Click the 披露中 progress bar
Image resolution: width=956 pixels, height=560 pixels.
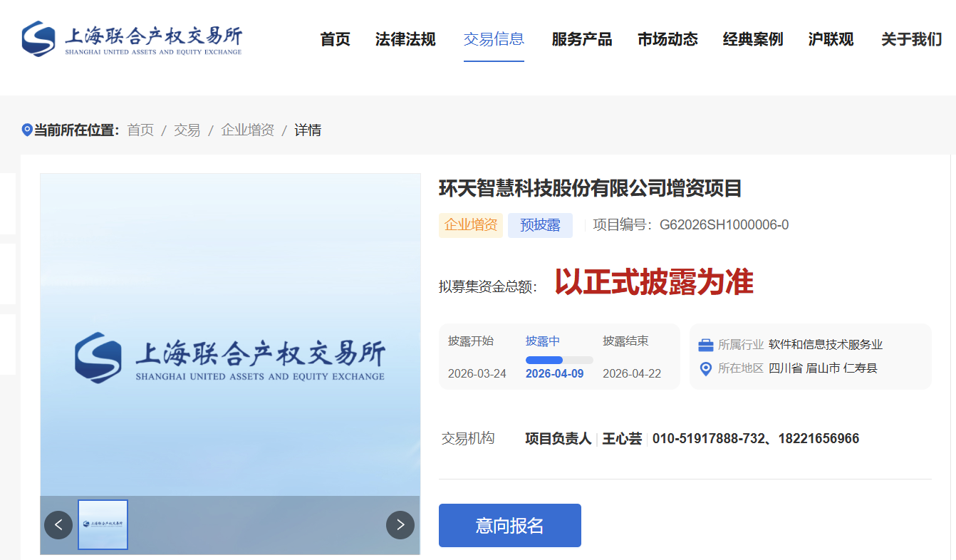[558, 360]
